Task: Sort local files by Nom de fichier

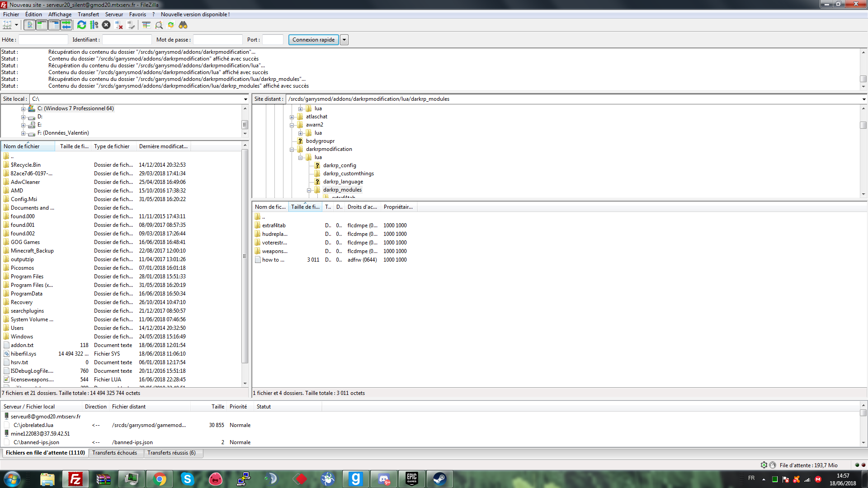Action: pyautogui.click(x=28, y=146)
